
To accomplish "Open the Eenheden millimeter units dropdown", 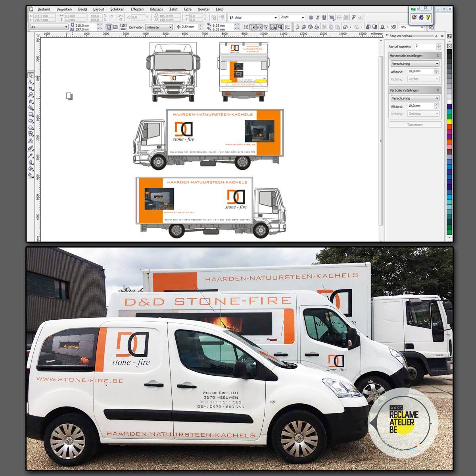I will [171, 27].
